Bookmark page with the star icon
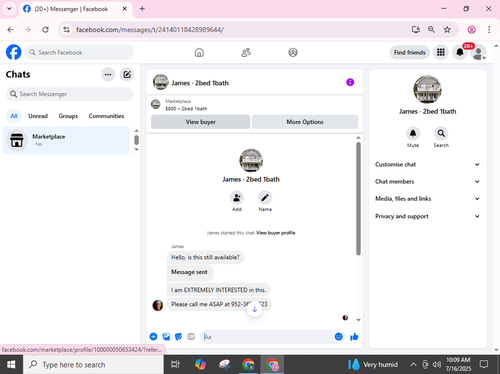Screen dimensions: 500x374 [x=447, y=30]
